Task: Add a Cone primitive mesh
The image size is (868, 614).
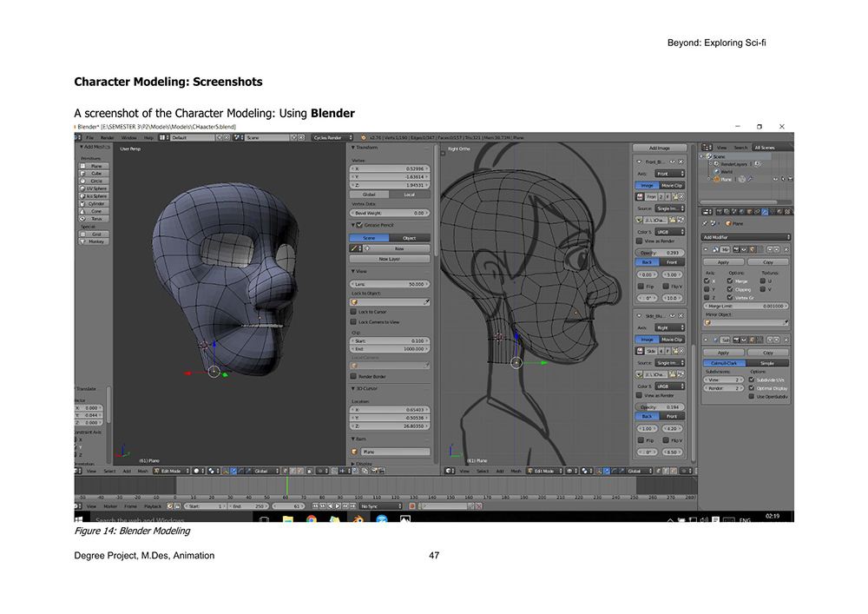Action: [x=94, y=212]
